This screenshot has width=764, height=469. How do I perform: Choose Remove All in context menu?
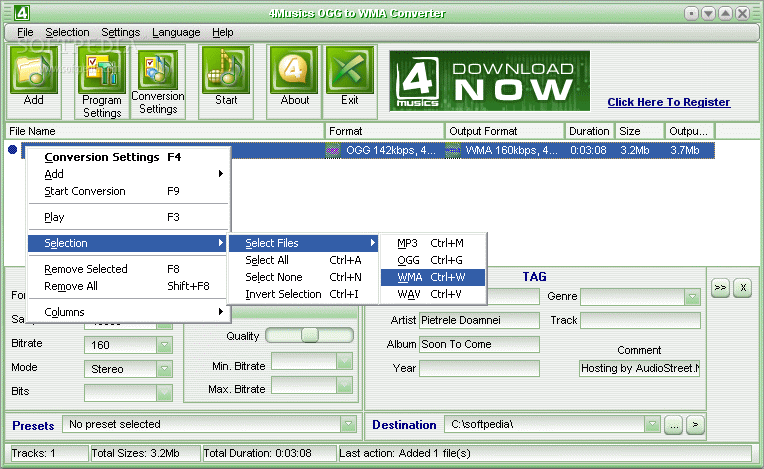tap(128, 286)
